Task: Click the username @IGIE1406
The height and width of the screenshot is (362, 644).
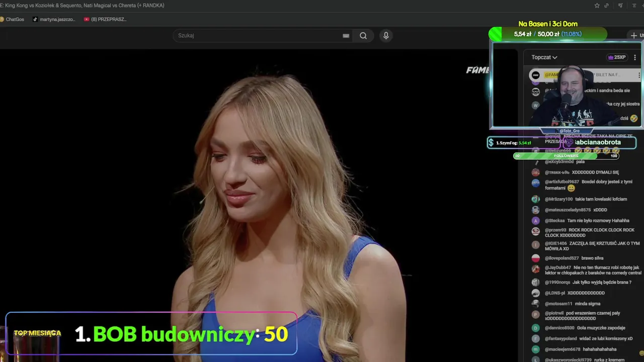Action: (556, 243)
